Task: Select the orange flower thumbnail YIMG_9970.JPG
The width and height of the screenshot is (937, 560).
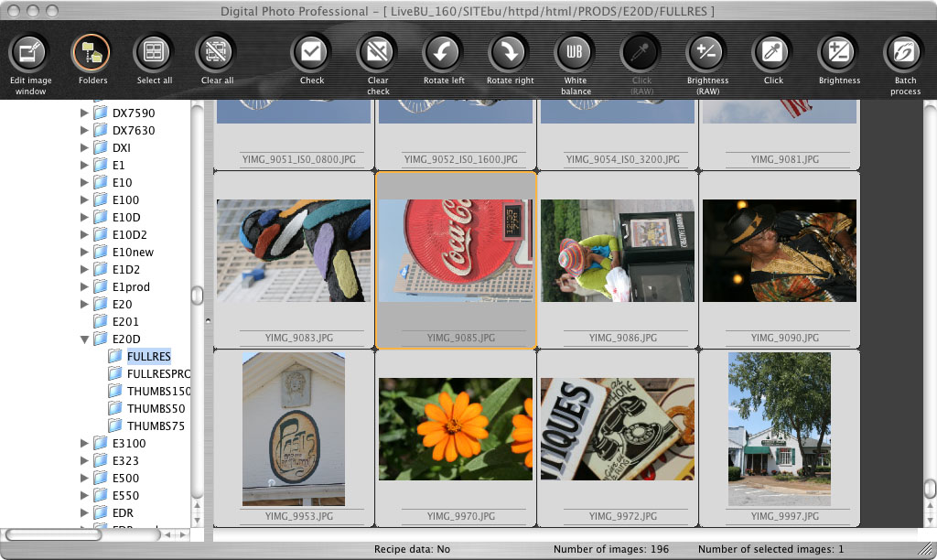Action: (x=455, y=429)
